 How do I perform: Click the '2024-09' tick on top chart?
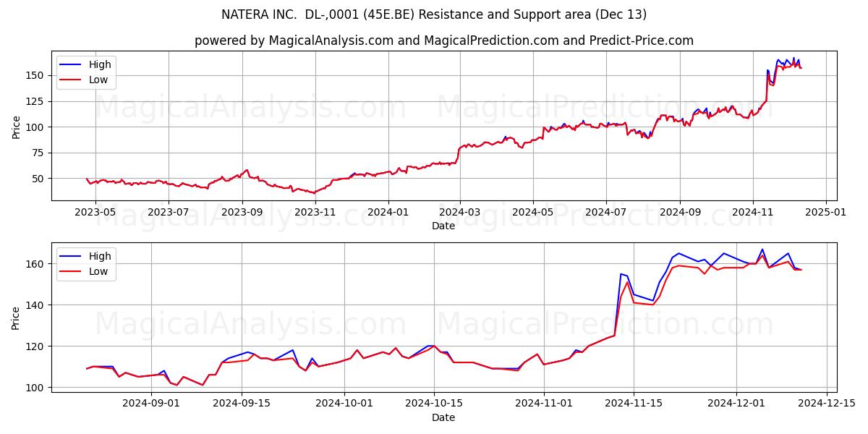680,212
